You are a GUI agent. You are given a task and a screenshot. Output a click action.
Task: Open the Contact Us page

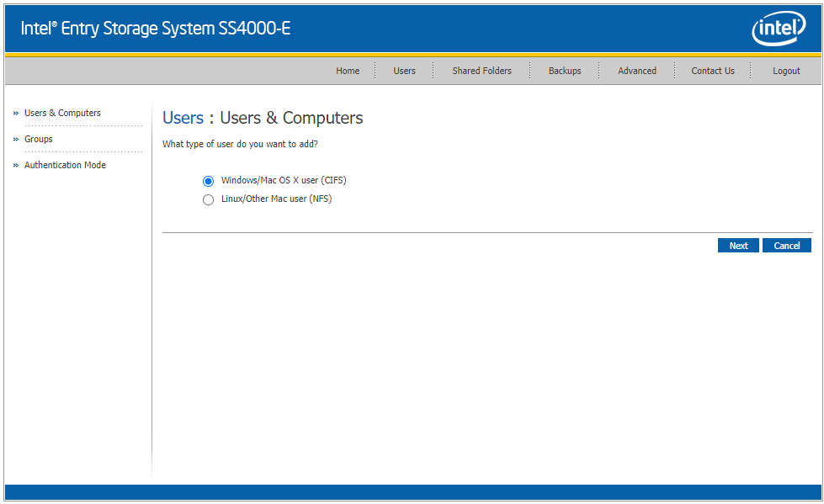tap(713, 71)
